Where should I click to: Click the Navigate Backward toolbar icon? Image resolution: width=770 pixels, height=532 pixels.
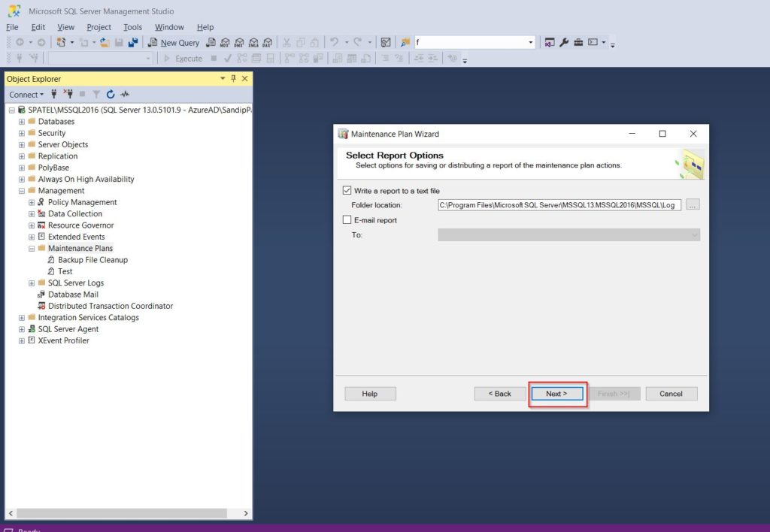click(20, 43)
